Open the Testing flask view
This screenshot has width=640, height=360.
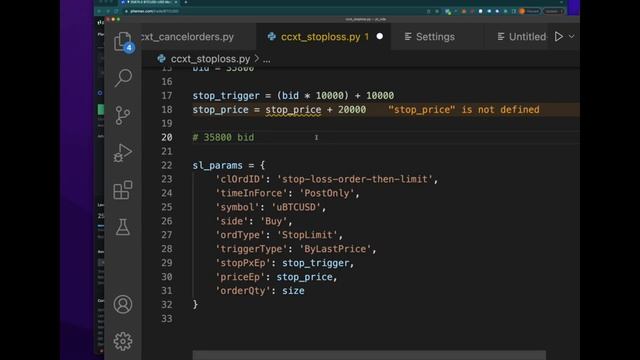pos(122,227)
